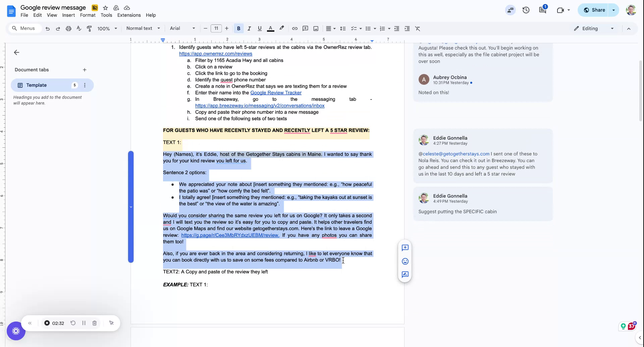644x347 pixels.
Task: Insert an image using the toolbar
Action: pos(316,28)
